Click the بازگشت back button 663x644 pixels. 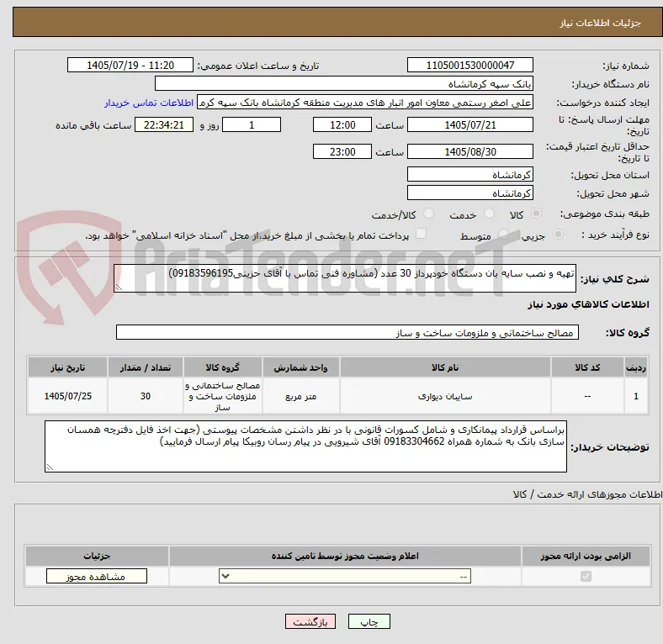pyautogui.click(x=310, y=621)
